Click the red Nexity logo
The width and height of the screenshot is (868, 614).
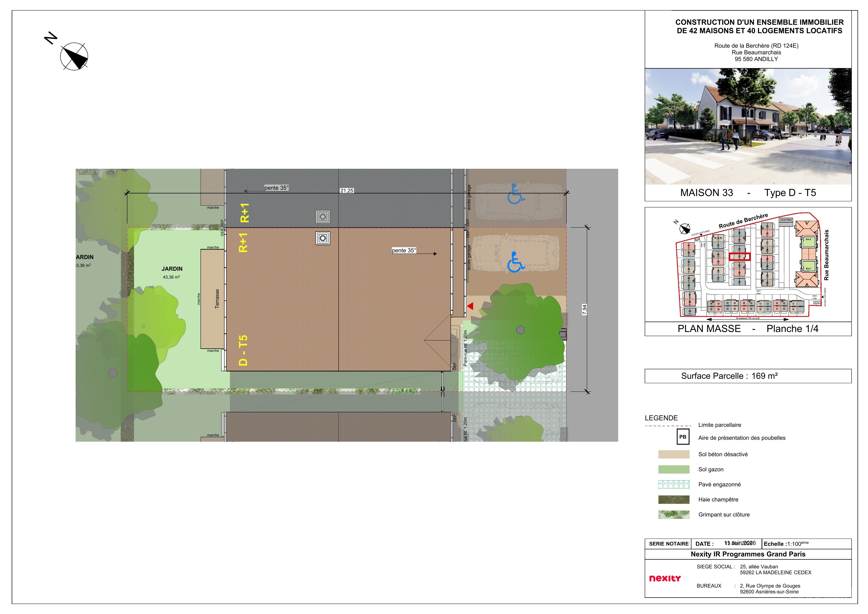point(665,578)
